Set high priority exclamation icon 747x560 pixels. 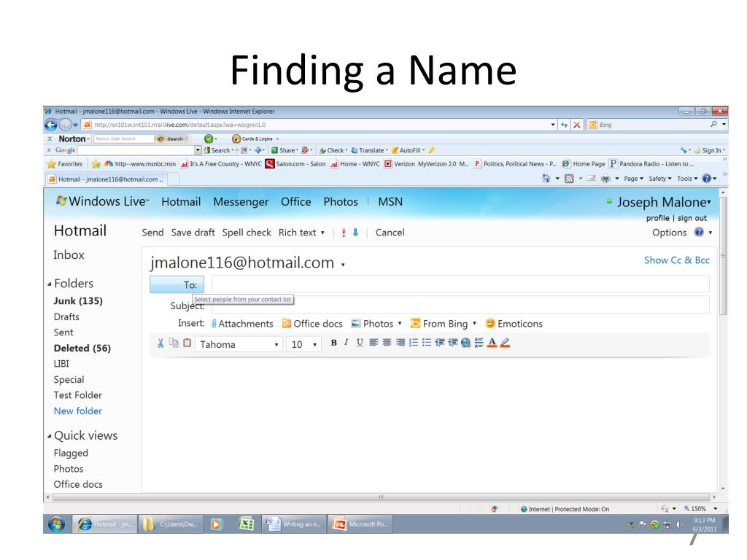pos(344,233)
